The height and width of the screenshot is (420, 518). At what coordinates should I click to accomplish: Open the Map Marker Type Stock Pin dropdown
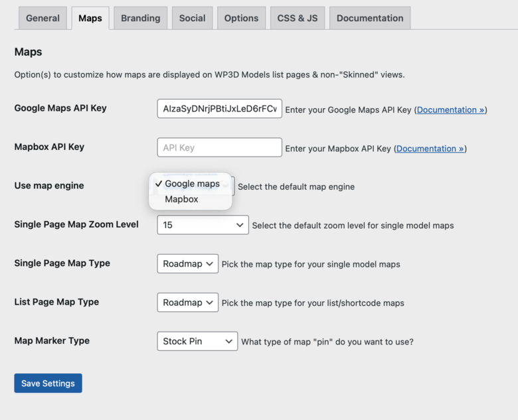197,341
